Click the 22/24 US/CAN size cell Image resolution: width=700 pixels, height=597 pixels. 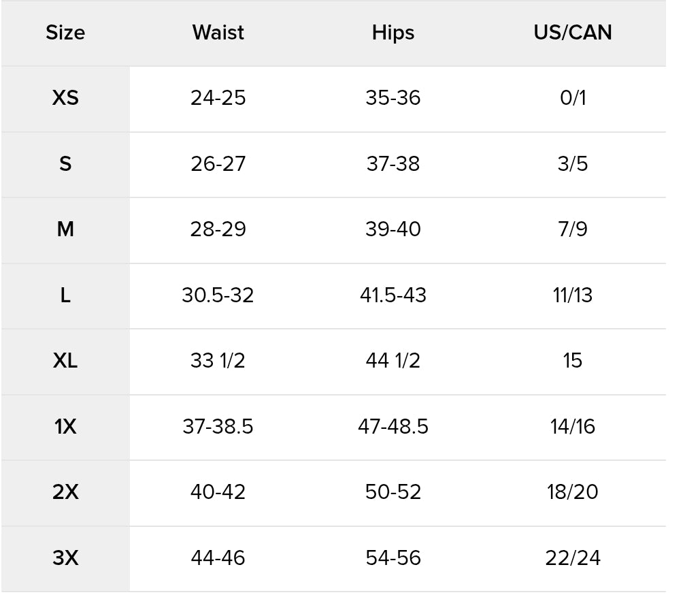[x=573, y=558]
